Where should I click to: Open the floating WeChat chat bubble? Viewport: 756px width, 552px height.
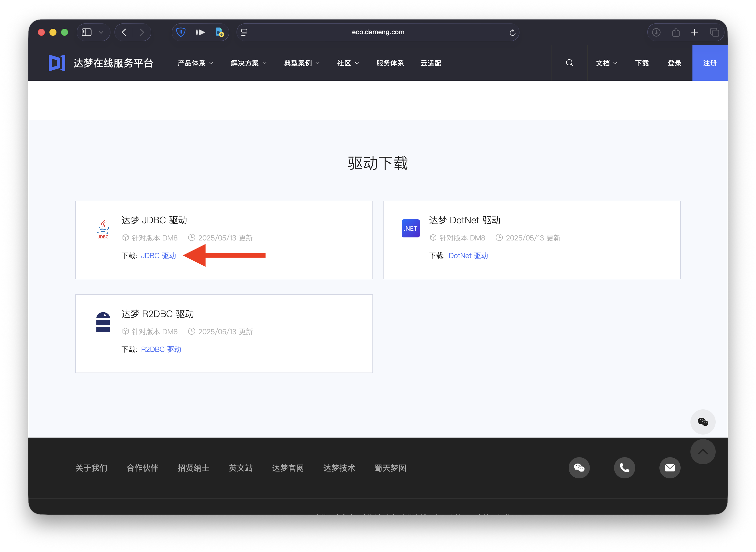tap(703, 422)
